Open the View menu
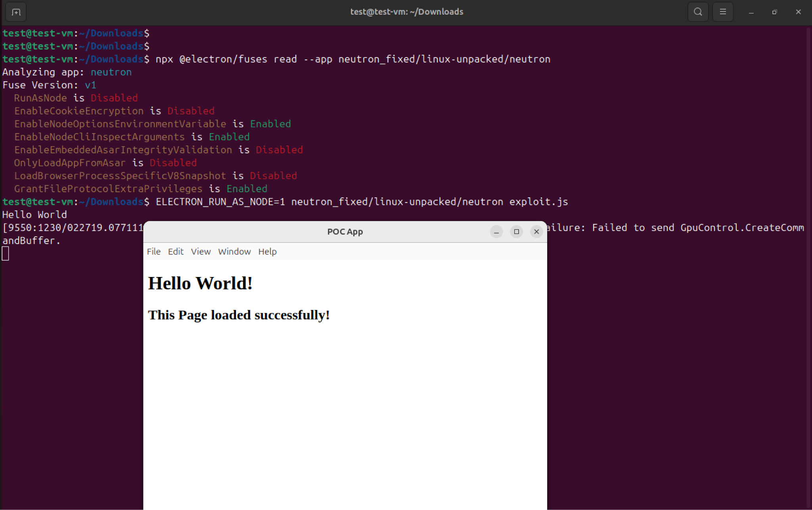 [x=201, y=252]
